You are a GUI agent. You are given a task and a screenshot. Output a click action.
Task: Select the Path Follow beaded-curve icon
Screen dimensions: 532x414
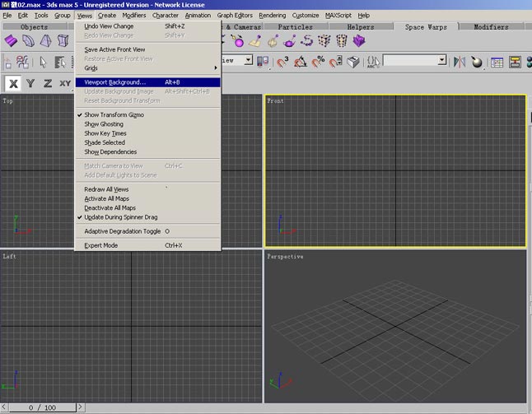point(306,41)
